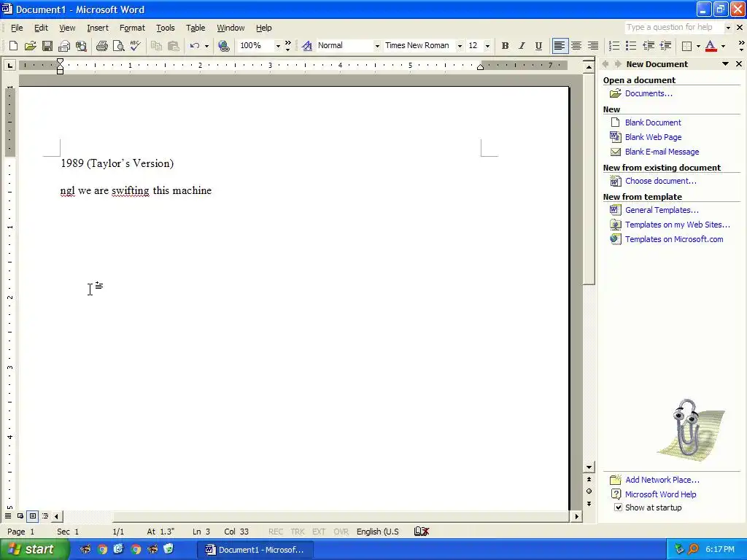Apply bulleted list formatting
The image size is (747, 560).
point(631,46)
